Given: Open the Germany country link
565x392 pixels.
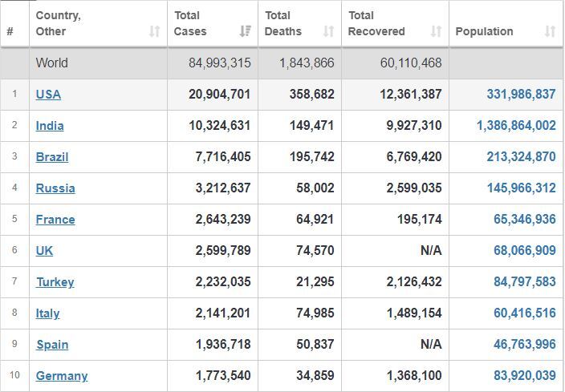Looking at the screenshot, I should tap(62, 376).
